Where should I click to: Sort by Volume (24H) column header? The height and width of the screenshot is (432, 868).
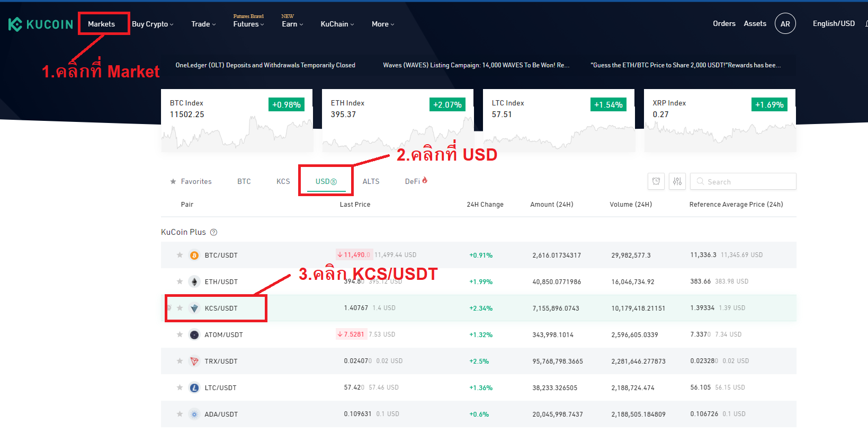[x=631, y=205]
